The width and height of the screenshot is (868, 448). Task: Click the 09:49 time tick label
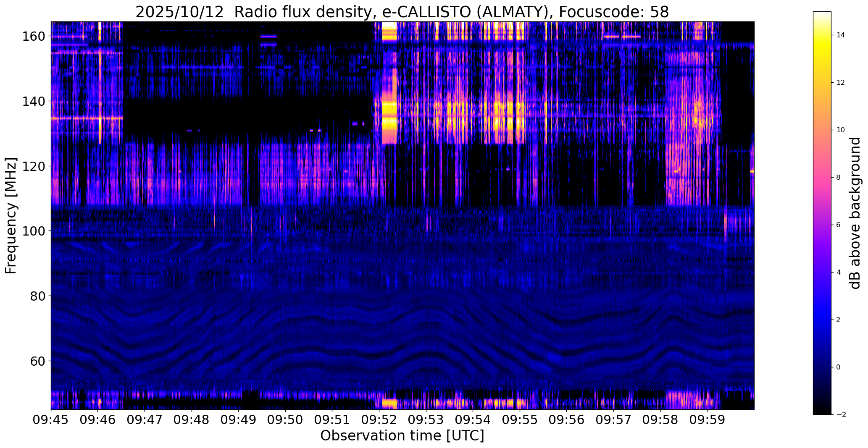click(239, 419)
